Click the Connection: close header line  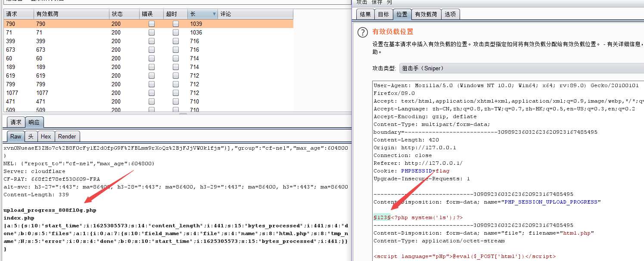coord(403,155)
